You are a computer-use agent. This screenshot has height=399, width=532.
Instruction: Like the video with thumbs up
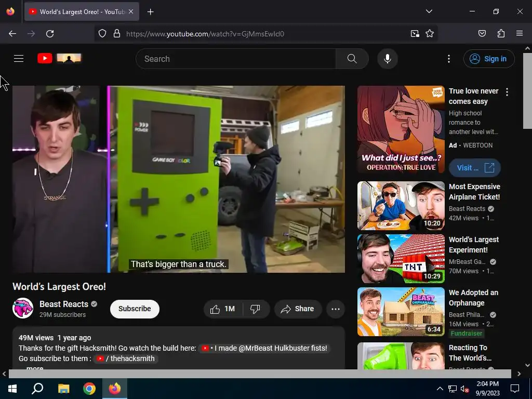(x=222, y=309)
